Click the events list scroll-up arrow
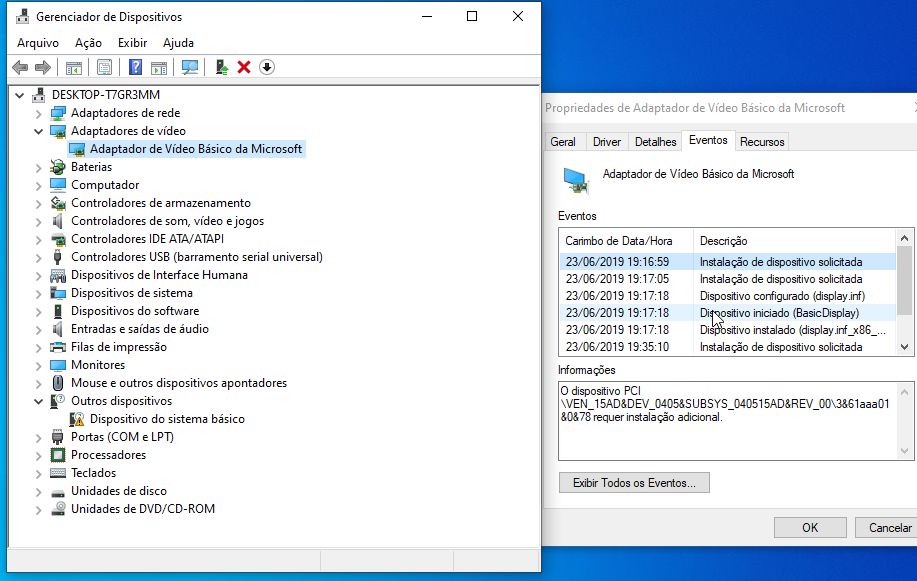This screenshot has height=581, width=917. click(905, 238)
